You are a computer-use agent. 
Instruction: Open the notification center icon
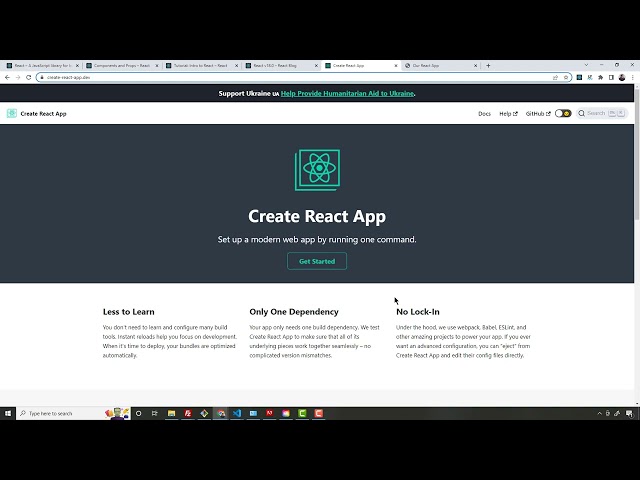[629, 413]
